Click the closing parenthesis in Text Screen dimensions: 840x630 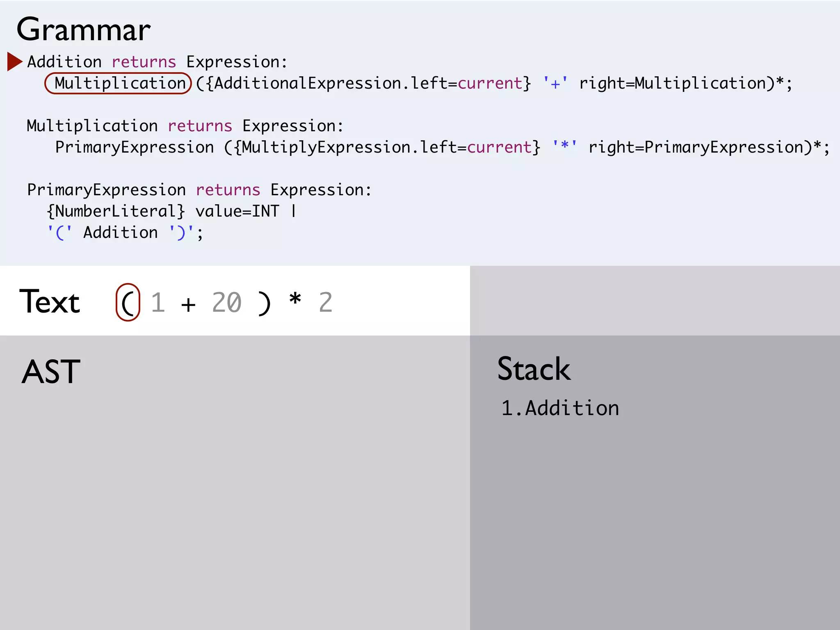click(265, 304)
